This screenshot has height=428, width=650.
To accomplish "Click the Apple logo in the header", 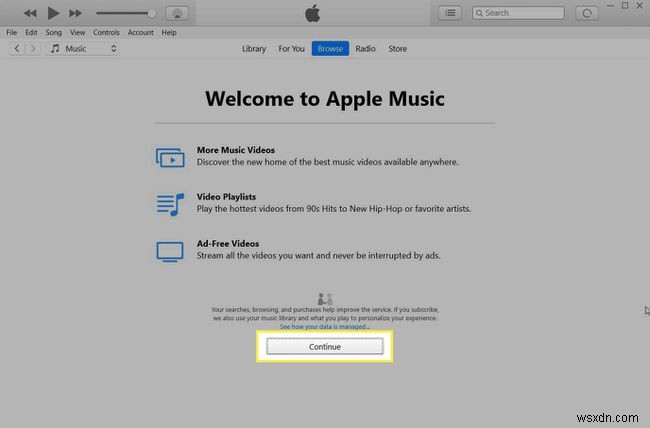I will (x=313, y=13).
